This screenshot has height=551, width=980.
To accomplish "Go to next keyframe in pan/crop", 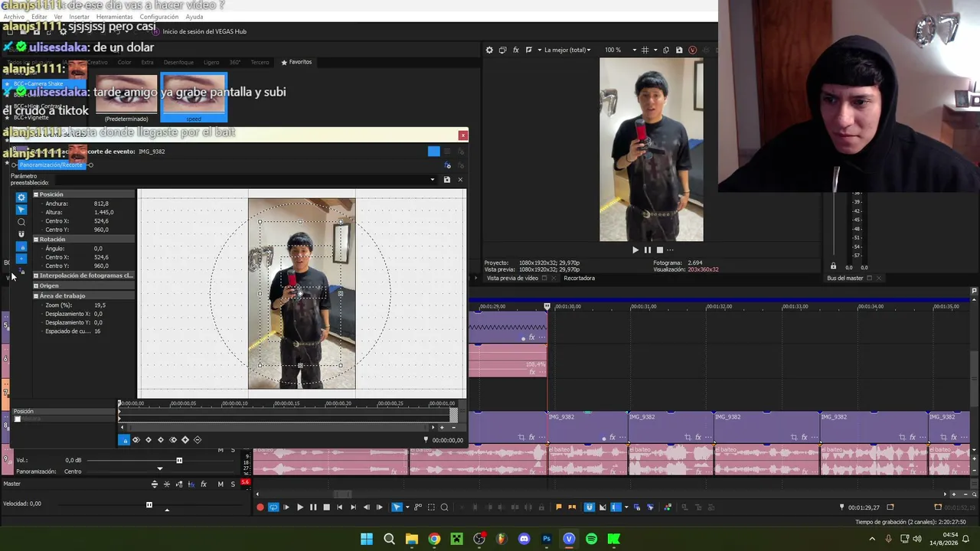I will 161,440.
